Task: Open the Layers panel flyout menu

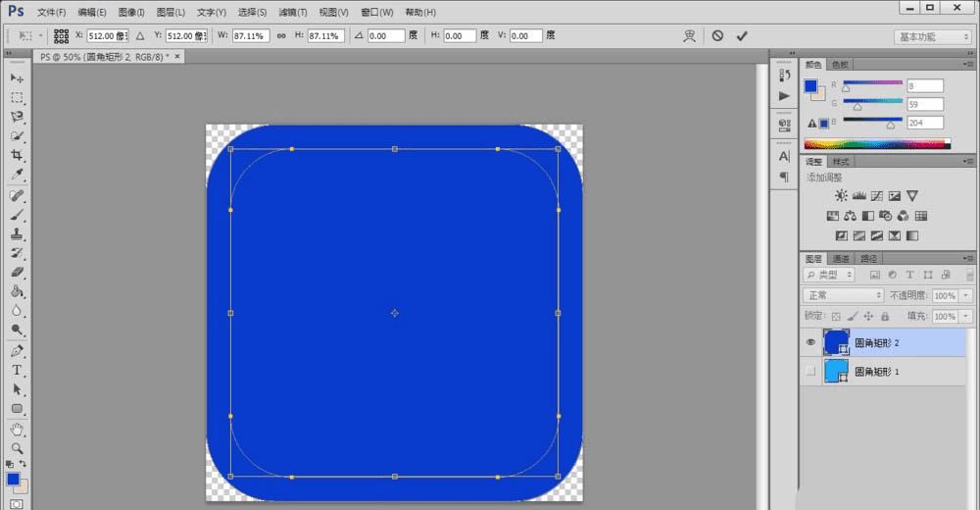Action: [x=968, y=259]
